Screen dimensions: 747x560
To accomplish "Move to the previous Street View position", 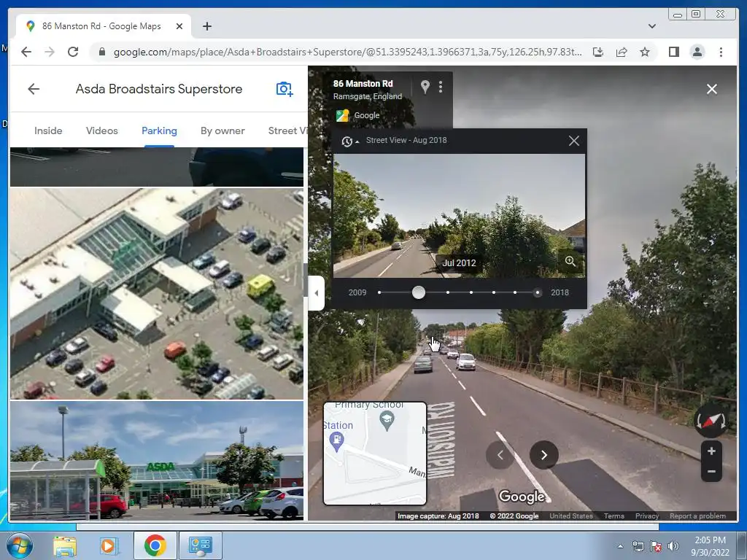I will point(500,455).
